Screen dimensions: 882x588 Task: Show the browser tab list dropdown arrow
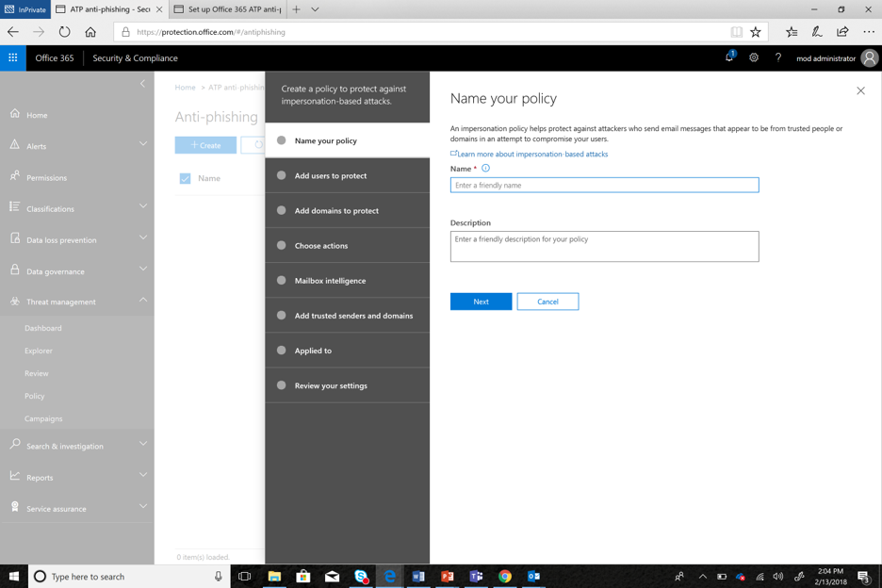click(x=315, y=9)
